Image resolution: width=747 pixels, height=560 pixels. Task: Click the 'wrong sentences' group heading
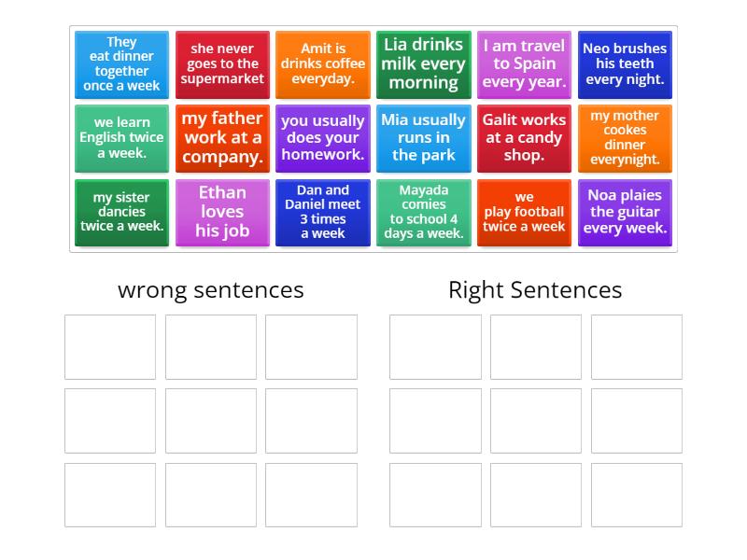pyautogui.click(x=210, y=290)
